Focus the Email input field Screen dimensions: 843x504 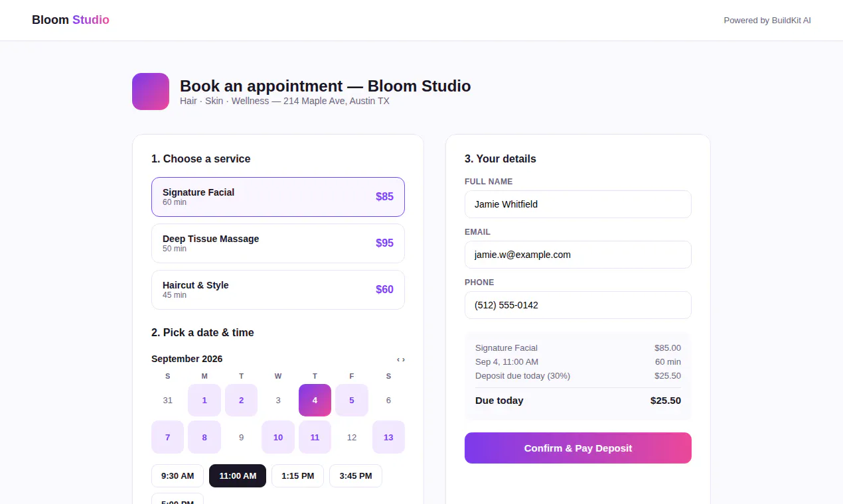click(578, 255)
